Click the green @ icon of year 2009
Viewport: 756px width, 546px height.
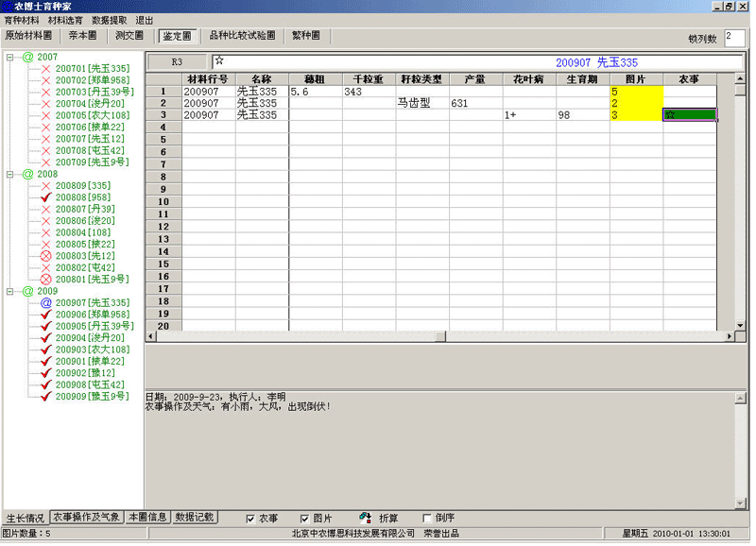click(x=28, y=291)
